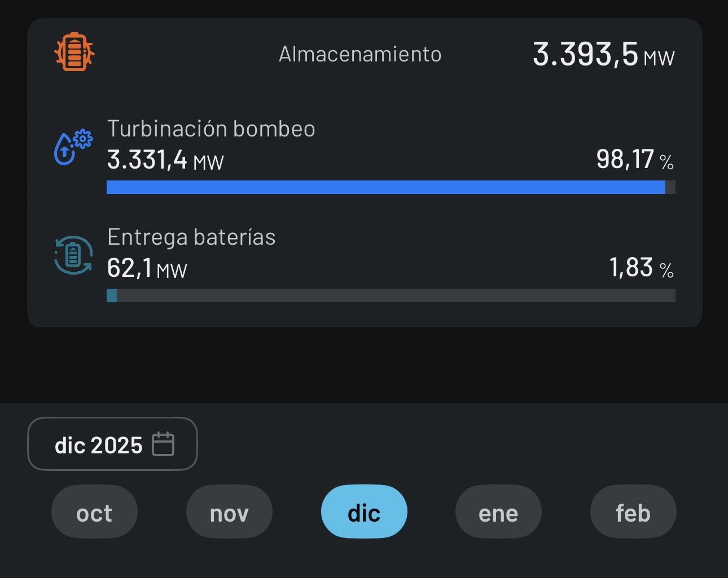
Task: Select the highlighted dic month chip
Action: coord(364,512)
